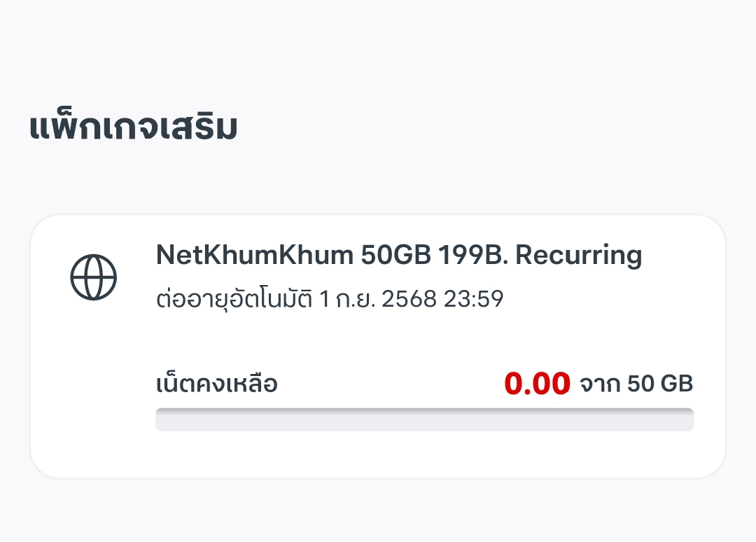The height and width of the screenshot is (542, 756).
Task: Click the จาก 50 GB quota text
Action: coord(636,384)
